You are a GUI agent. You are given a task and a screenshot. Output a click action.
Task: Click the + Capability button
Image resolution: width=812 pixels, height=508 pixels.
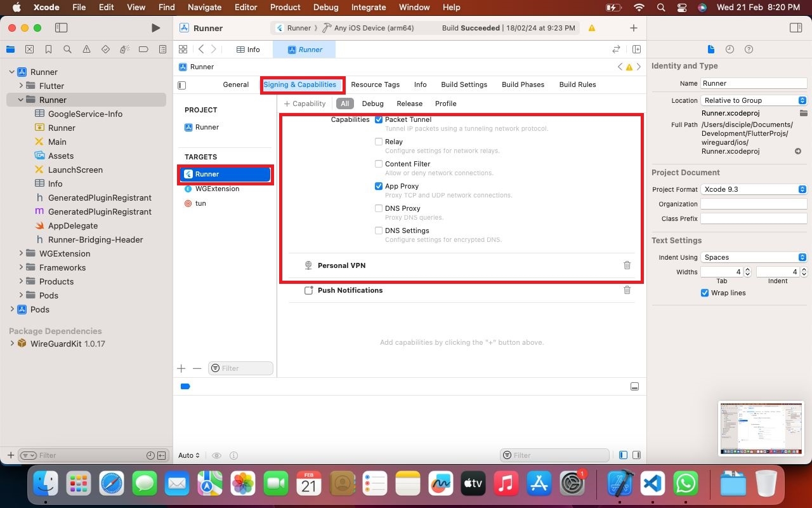304,104
